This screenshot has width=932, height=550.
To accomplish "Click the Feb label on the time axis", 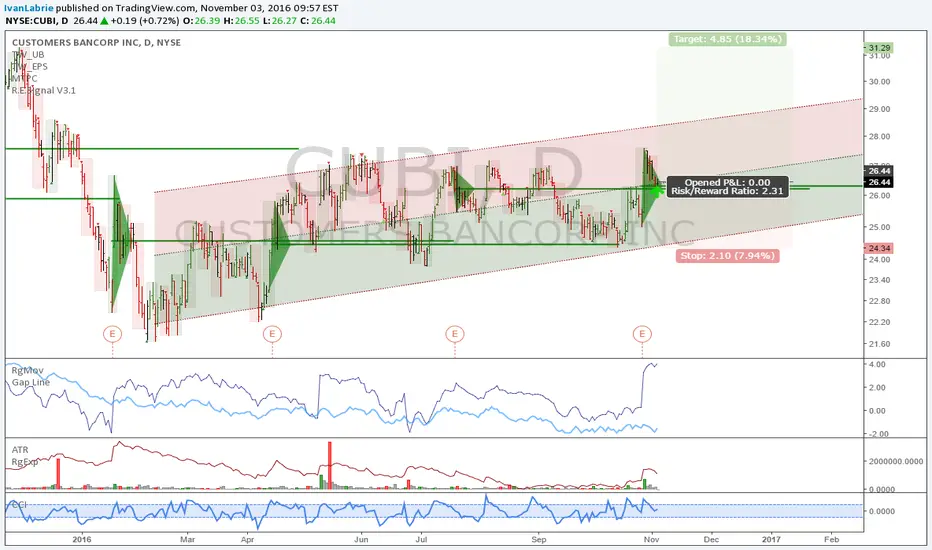I will click(832, 539).
